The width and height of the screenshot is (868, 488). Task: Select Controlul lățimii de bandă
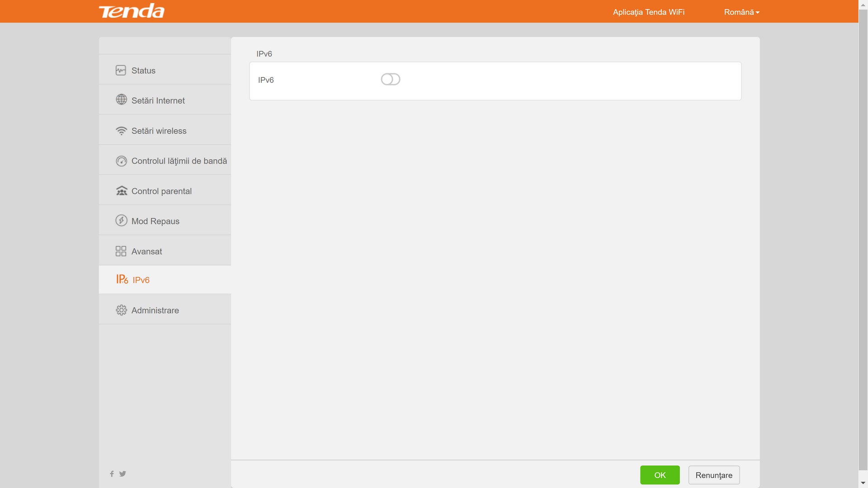coord(165,160)
